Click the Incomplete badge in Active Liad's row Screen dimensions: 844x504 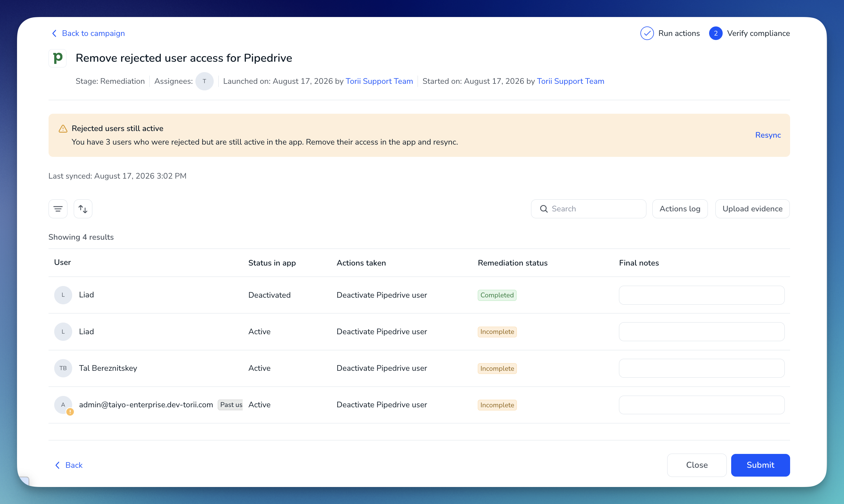click(x=497, y=332)
